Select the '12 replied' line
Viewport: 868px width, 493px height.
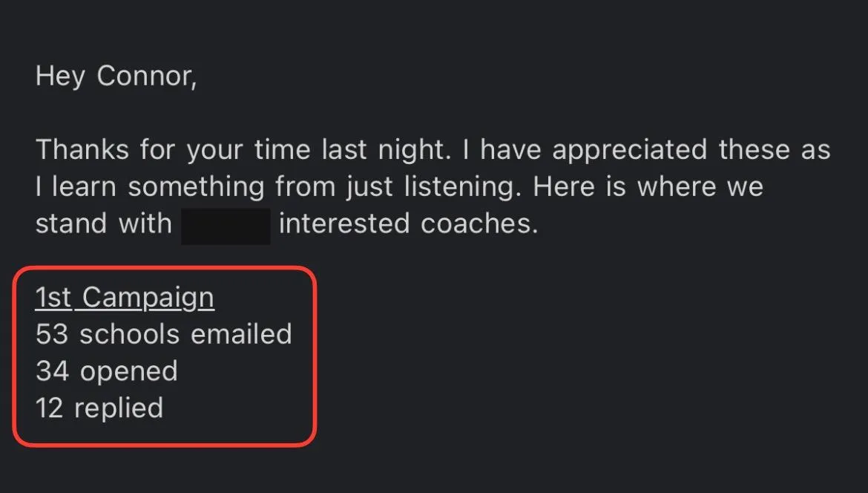coord(99,409)
